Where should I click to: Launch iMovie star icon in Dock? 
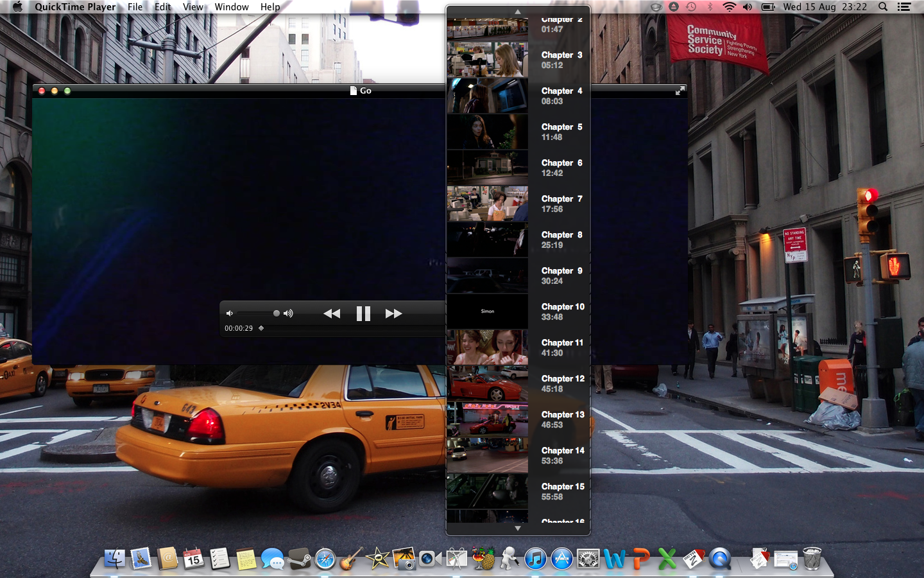point(377,558)
